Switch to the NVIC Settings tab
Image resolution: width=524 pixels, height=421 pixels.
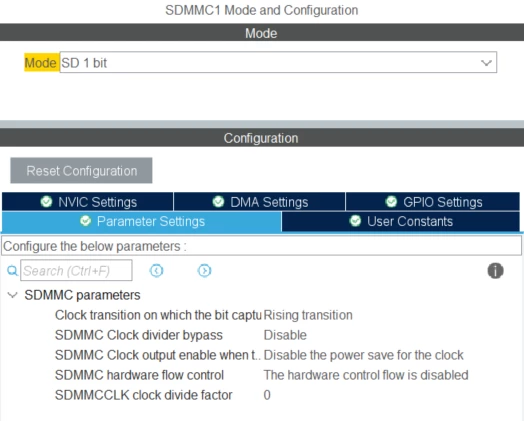[x=88, y=202]
